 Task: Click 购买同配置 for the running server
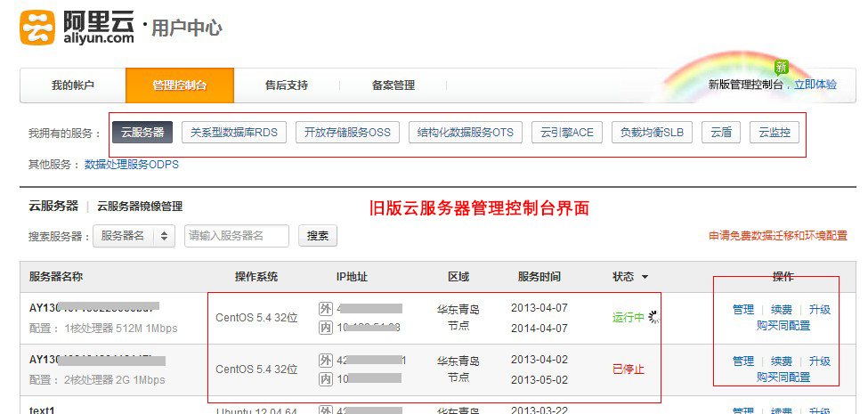[x=783, y=326]
